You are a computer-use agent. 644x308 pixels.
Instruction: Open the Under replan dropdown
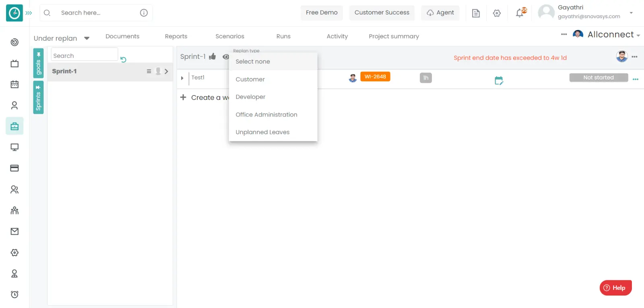click(x=61, y=38)
